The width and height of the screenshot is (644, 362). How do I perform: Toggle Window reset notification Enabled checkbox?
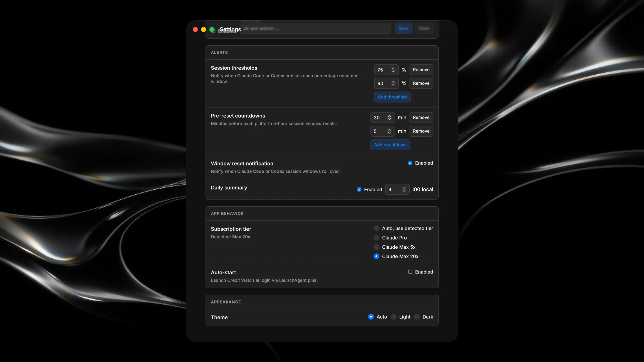point(410,163)
